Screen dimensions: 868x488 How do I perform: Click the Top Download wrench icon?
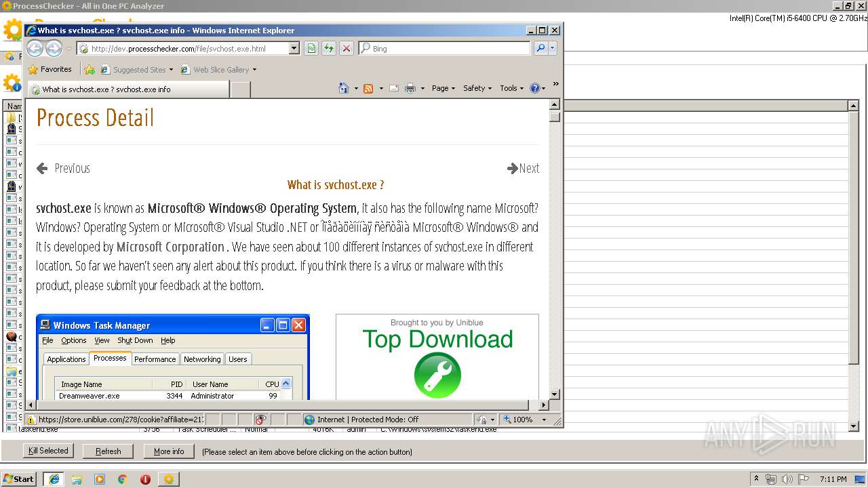[x=437, y=375]
